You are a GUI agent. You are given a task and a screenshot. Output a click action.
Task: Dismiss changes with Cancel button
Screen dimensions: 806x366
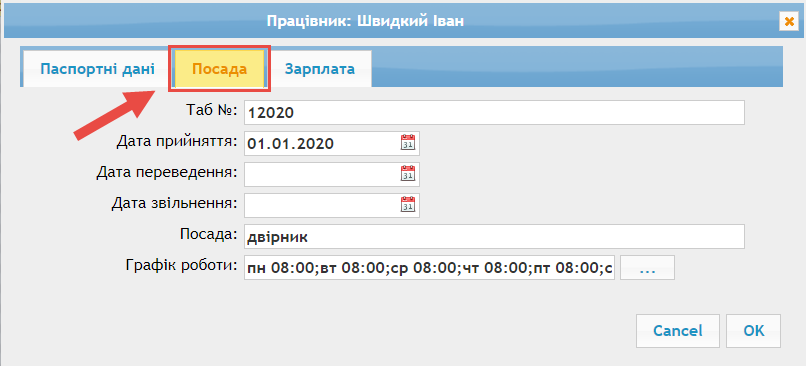677,331
